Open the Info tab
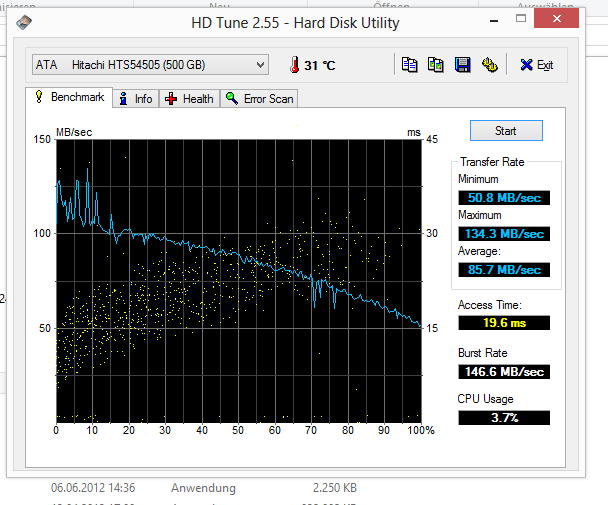 click(136, 99)
